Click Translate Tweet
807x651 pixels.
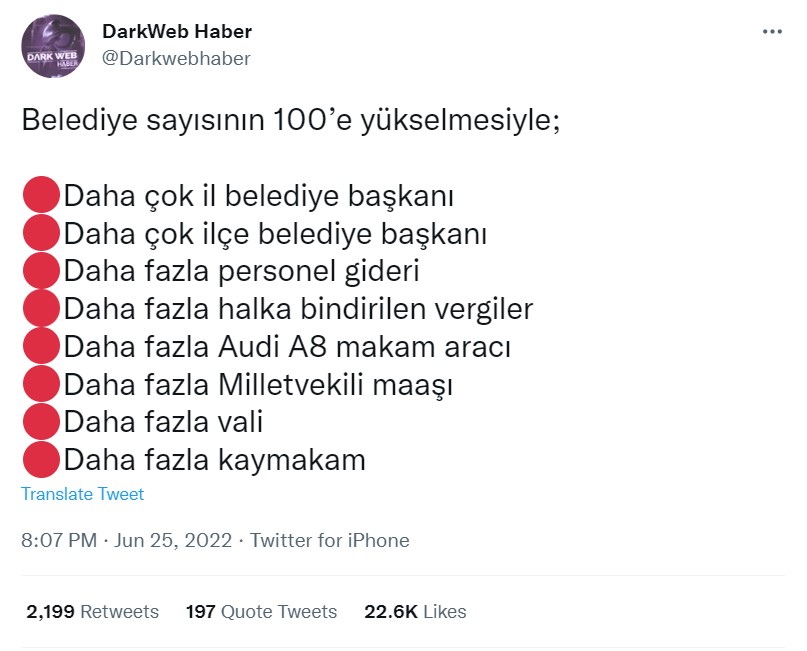click(82, 494)
